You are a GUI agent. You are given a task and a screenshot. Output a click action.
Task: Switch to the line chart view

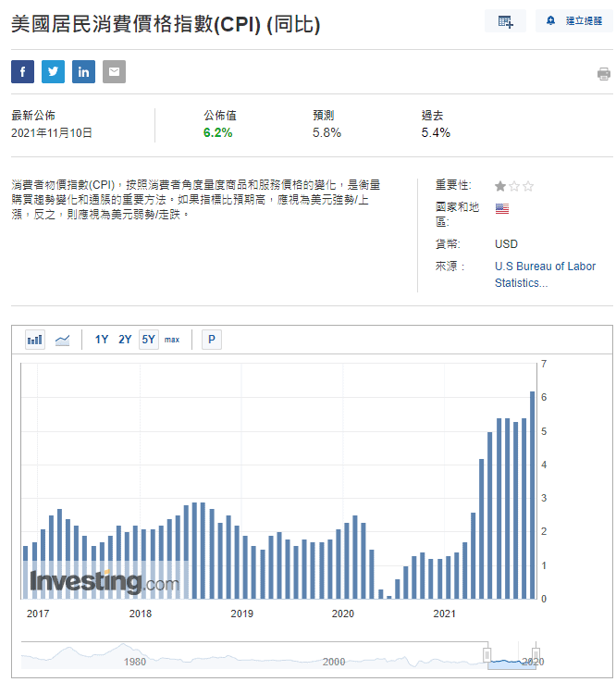62,340
